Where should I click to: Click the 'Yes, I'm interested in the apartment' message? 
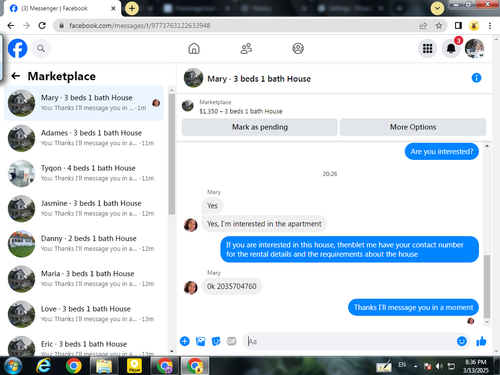(x=264, y=224)
